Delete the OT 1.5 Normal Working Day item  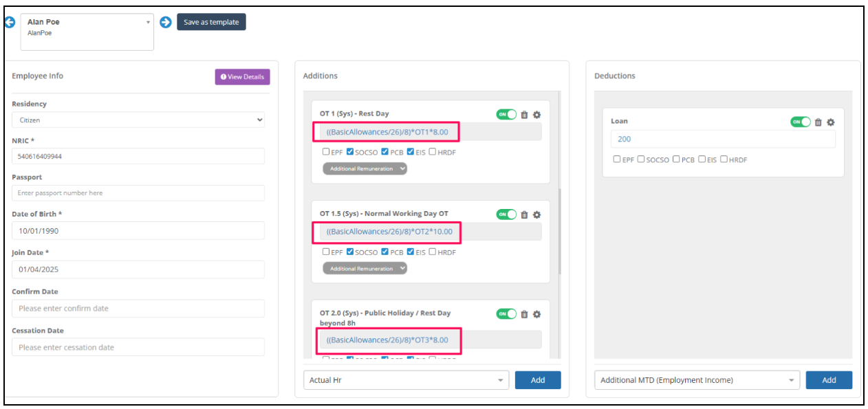(x=524, y=214)
